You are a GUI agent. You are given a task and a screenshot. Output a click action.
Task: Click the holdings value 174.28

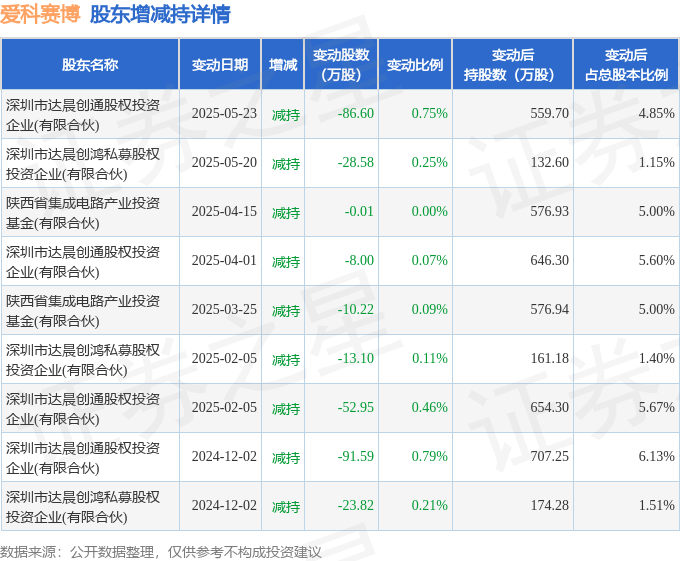(x=549, y=506)
